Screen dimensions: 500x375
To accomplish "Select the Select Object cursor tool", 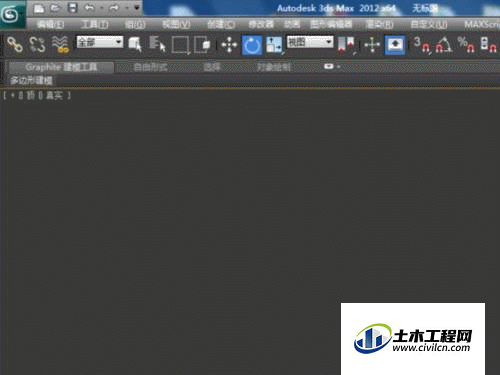I will 135,45.
